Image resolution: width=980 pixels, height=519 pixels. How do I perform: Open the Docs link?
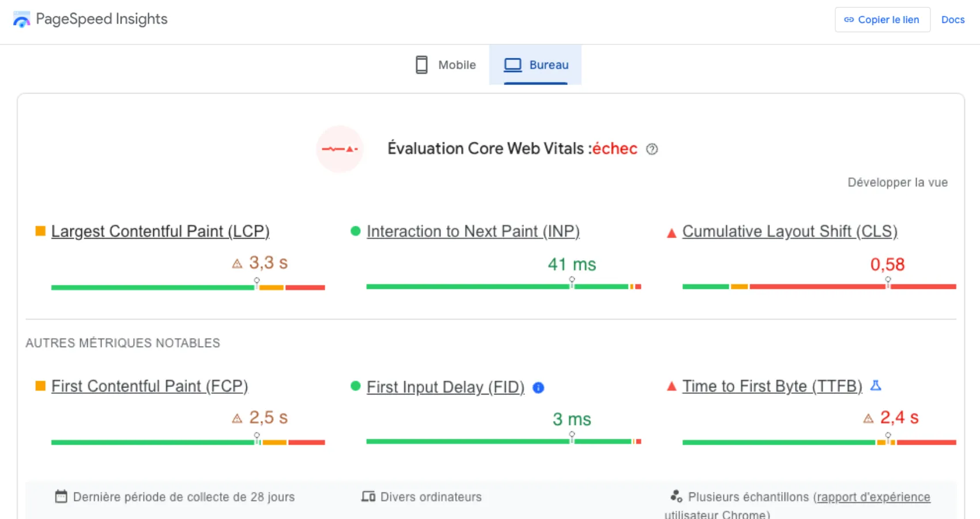click(953, 20)
